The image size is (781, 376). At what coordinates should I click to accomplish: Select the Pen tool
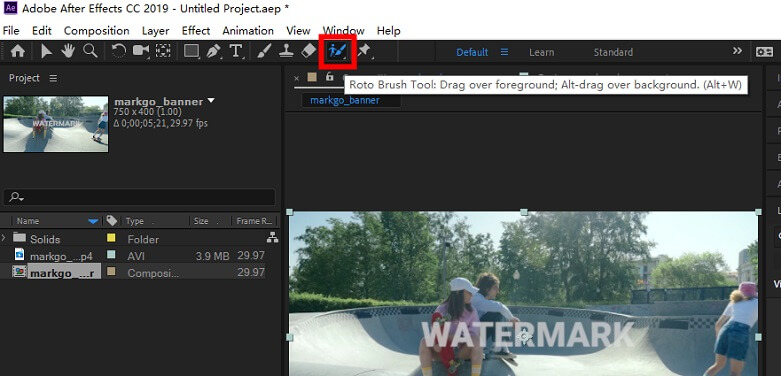[214, 51]
